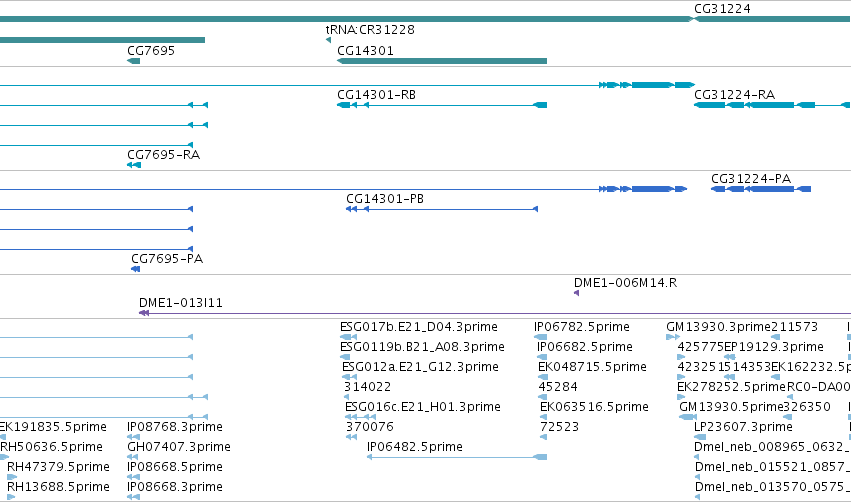
Task: Select the IP06782.5prime EST marker
Action: click(x=541, y=337)
